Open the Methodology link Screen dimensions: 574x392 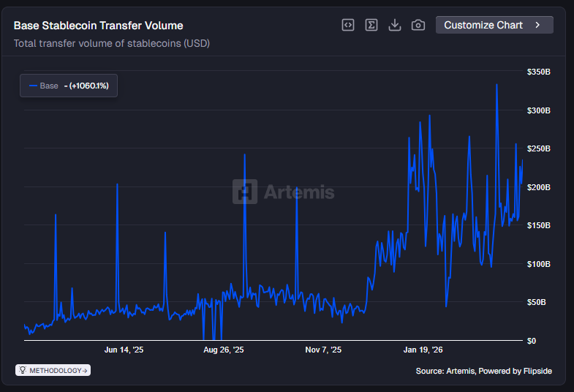click(53, 370)
